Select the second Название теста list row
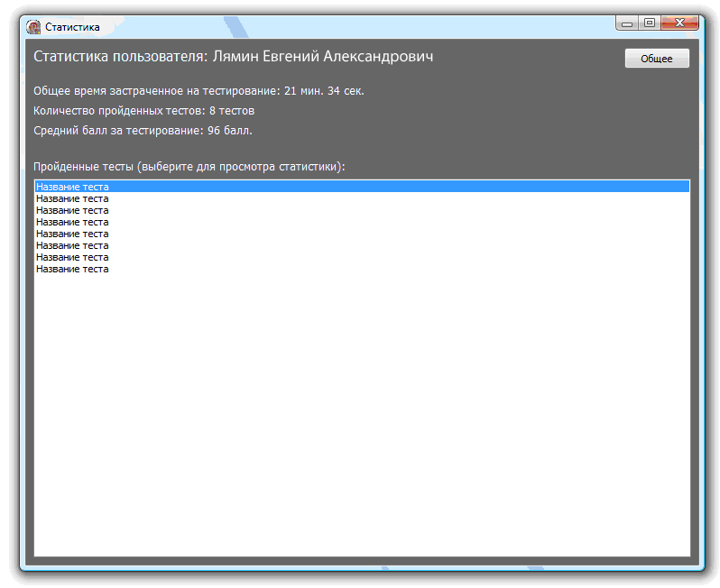 362,198
